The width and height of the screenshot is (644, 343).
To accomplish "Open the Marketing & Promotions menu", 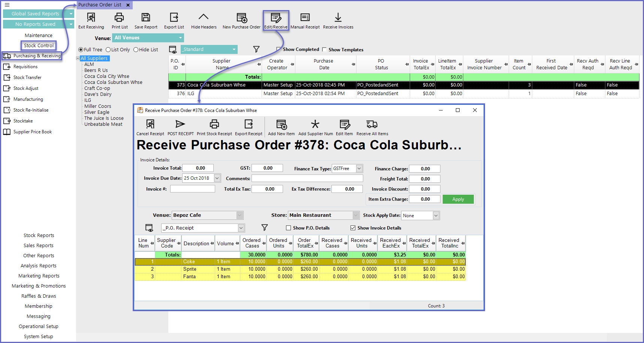I will (39, 286).
